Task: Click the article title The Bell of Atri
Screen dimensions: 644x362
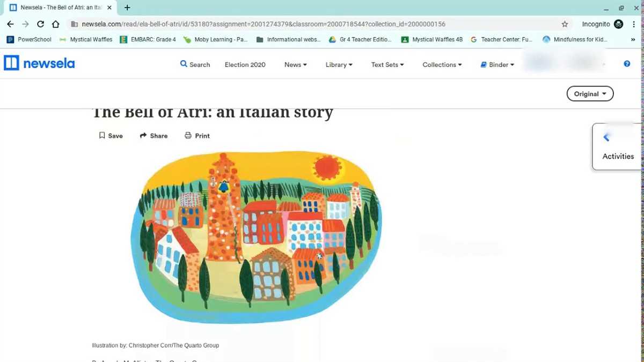Action: click(213, 114)
